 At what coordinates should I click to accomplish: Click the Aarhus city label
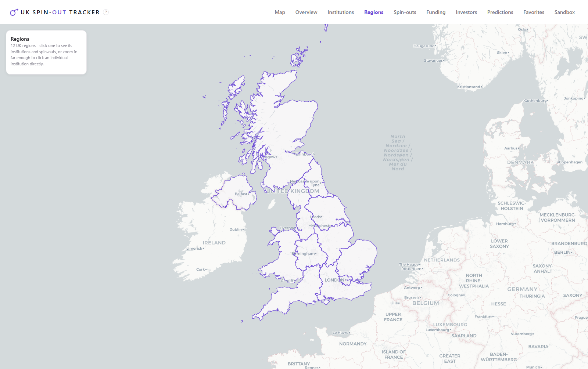(x=511, y=148)
